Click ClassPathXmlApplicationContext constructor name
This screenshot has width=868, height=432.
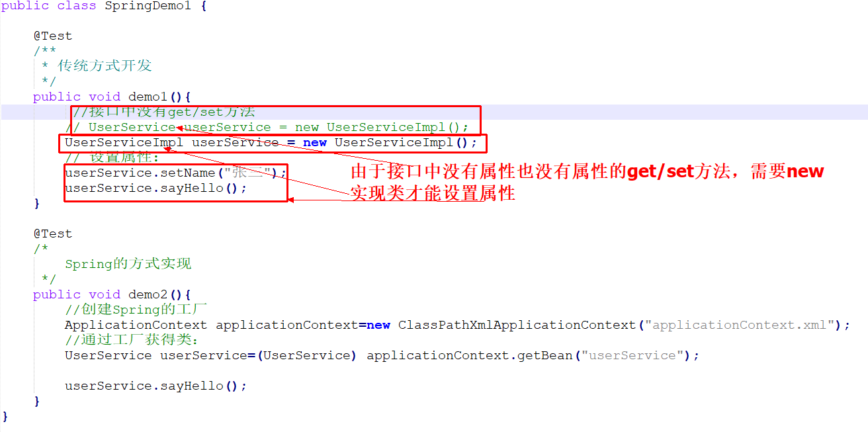[x=517, y=325]
